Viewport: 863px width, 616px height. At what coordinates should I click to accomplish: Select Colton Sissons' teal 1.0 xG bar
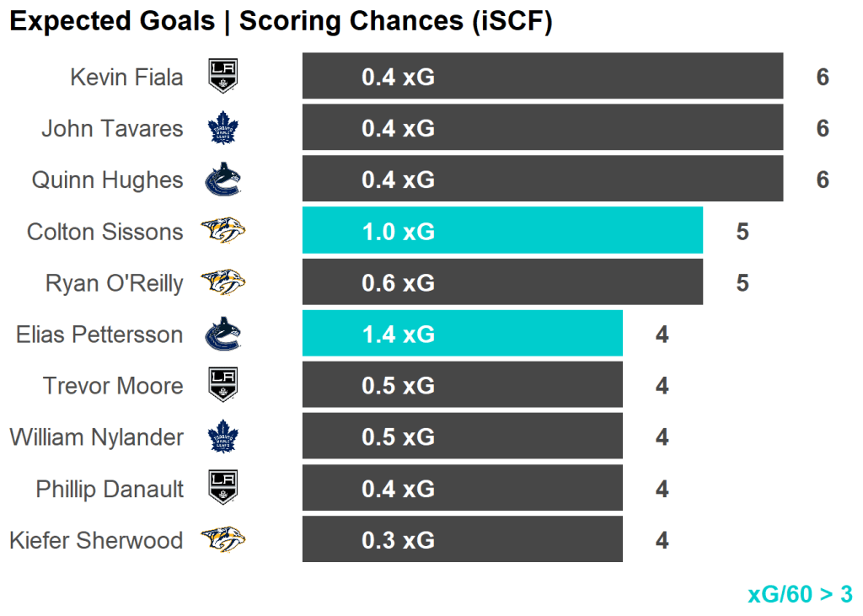click(x=502, y=231)
